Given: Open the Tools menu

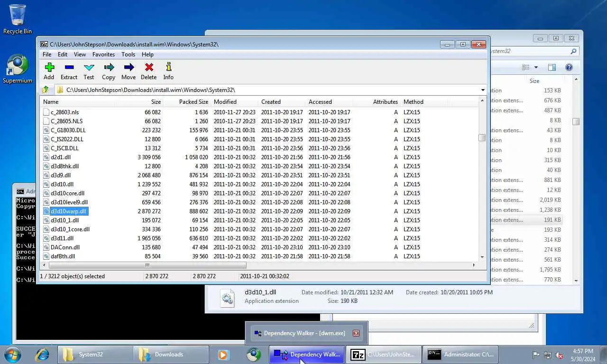Looking at the screenshot, I should click(x=128, y=55).
